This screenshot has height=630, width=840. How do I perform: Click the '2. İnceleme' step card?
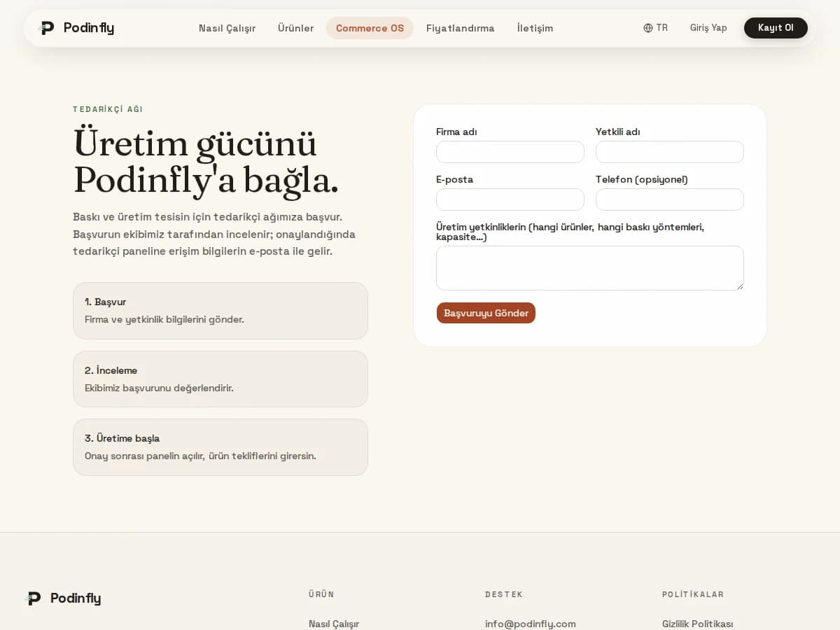tap(220, 379)
